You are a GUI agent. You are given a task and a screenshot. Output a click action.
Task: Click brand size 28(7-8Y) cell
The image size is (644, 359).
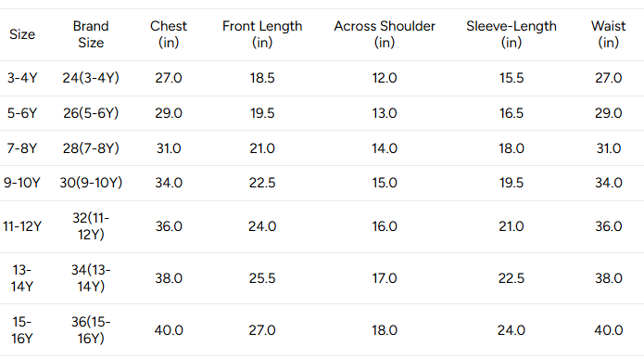pyautogui.click(x=91, y=148)
